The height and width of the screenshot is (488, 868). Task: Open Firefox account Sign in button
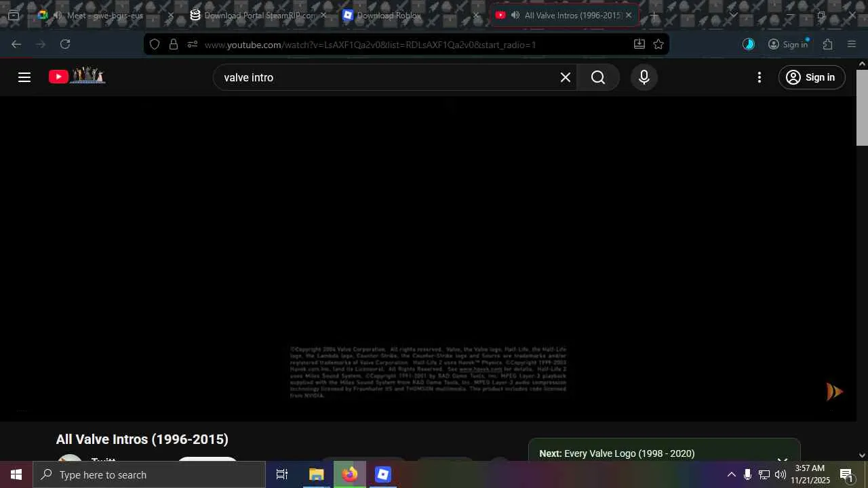788,44
